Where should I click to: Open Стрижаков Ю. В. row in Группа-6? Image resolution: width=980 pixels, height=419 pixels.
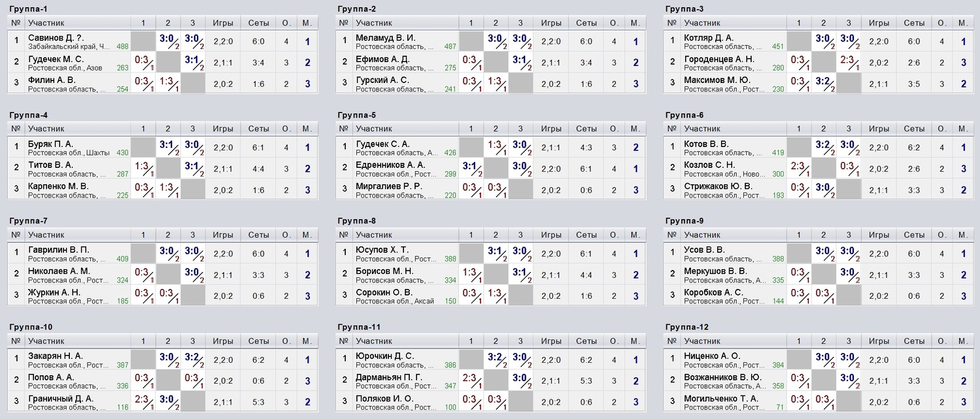[817, 190]
